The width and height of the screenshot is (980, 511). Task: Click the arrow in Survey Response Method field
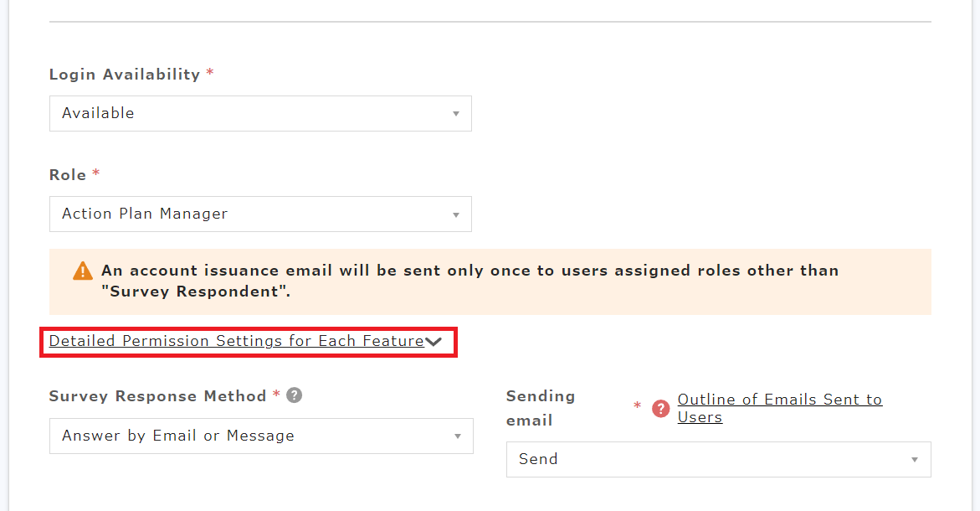click(458, 436)
